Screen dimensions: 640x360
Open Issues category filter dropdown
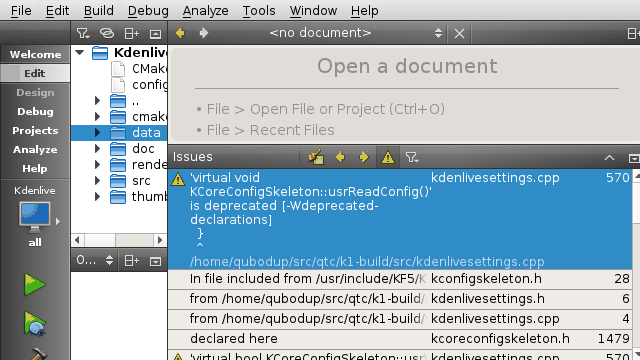412,157
